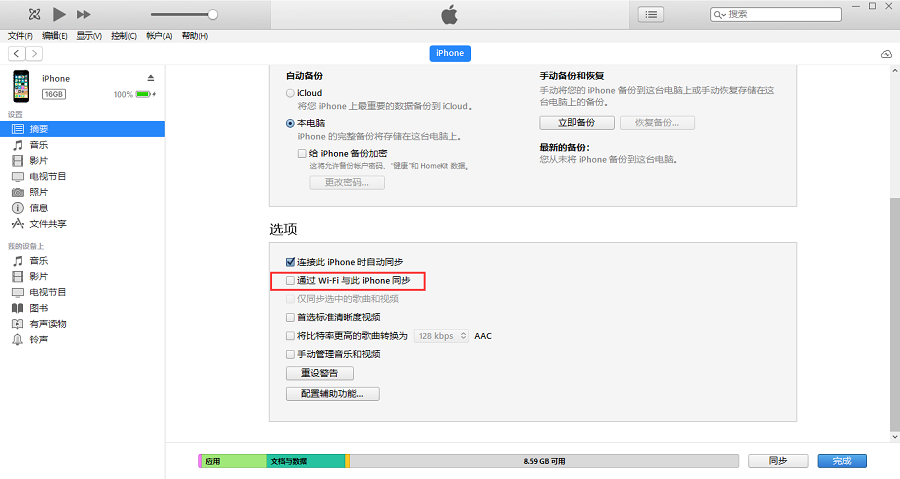Open the search magnifier options
This screenshot has width=900, height=479.
point(719,14)
